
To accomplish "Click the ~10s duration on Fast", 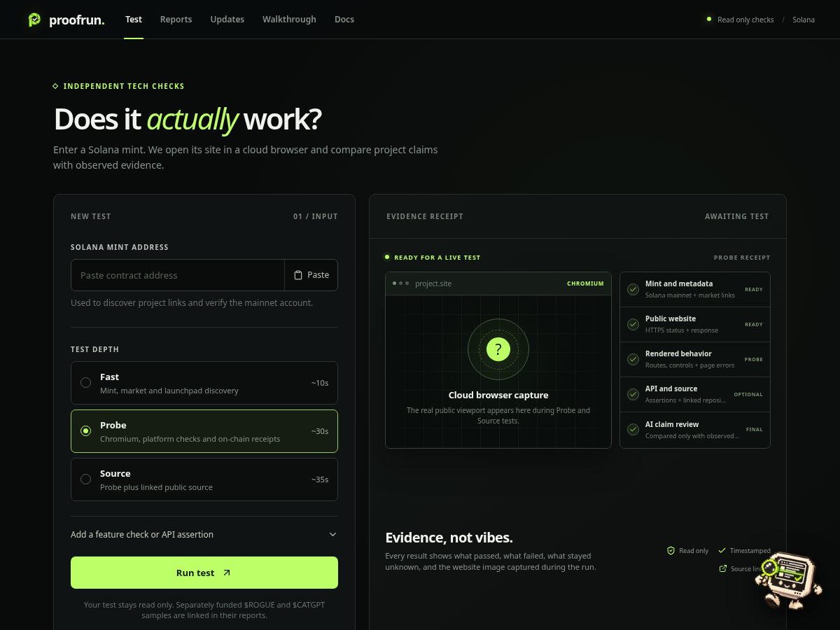I will (320, 383).
